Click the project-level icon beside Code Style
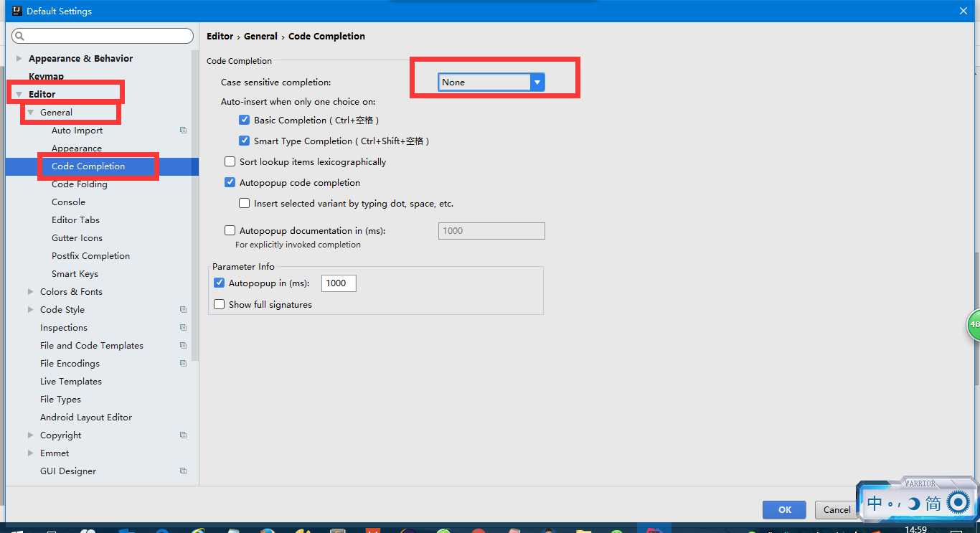Screen dimensions: 980x533 point(183,310)
